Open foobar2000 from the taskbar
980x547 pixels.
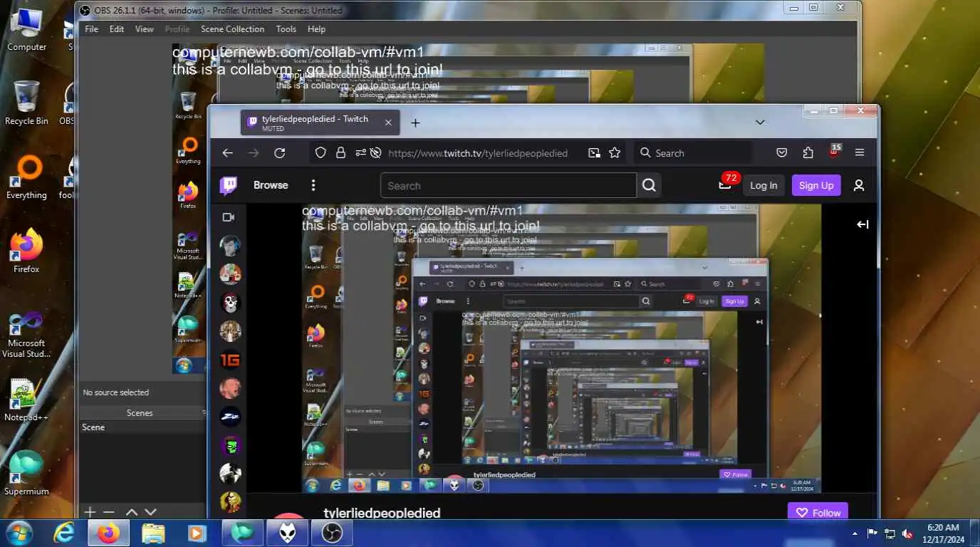point(288,533)
